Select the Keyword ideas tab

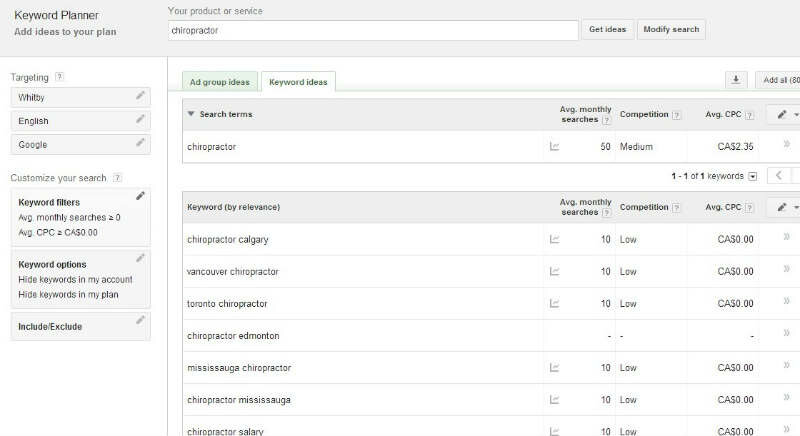(298, 82)
